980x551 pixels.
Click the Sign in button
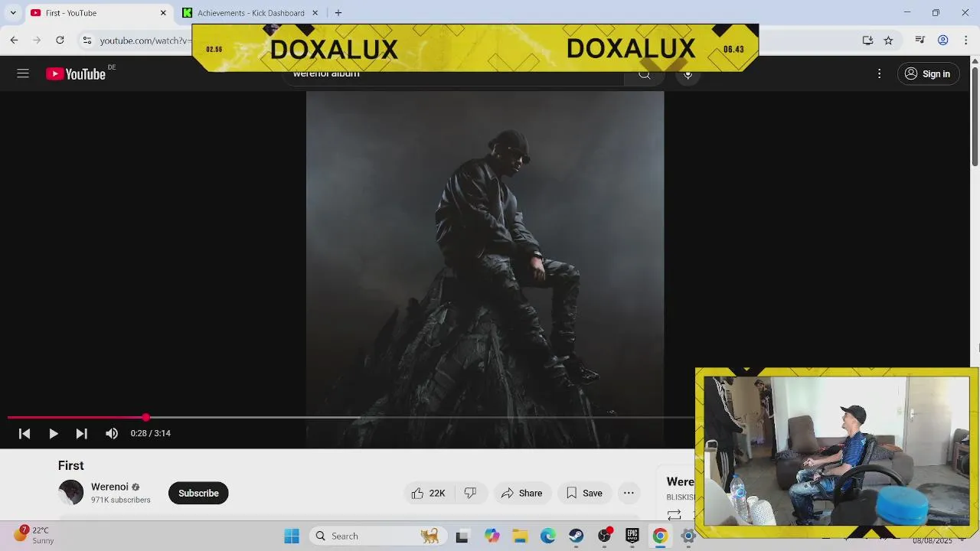click(x=927, y=73)
